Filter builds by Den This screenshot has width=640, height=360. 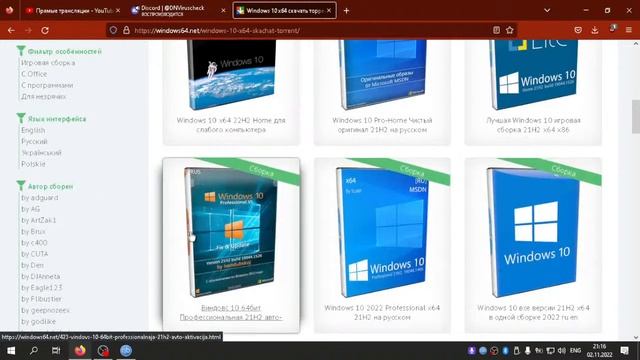coord(32,265)
